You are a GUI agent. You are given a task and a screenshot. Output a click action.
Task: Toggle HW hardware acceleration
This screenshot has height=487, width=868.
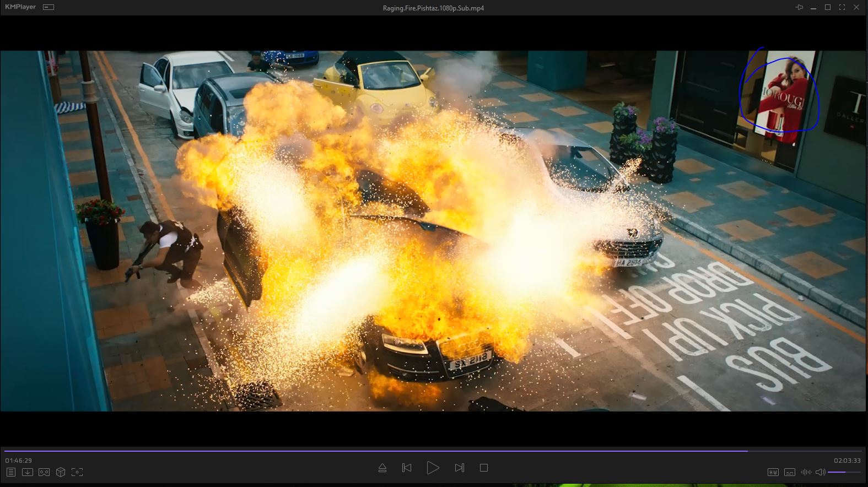point(773,472)
